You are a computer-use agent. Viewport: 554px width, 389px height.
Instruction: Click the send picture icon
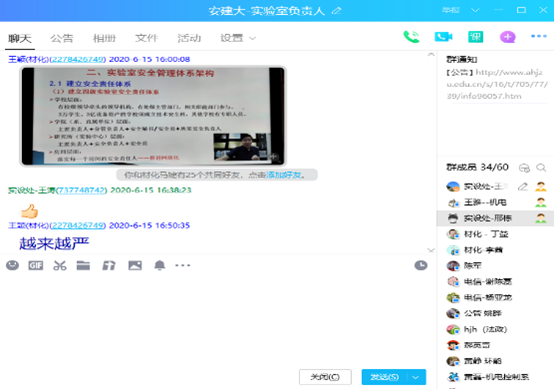coord(135,265)
